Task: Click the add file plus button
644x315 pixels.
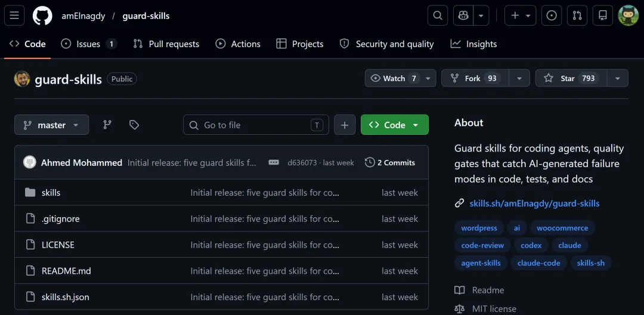Action: tap(345, 125)
